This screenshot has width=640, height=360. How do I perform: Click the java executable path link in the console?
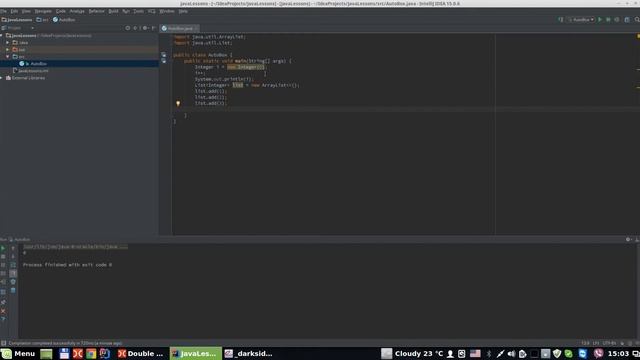(75, 247)
